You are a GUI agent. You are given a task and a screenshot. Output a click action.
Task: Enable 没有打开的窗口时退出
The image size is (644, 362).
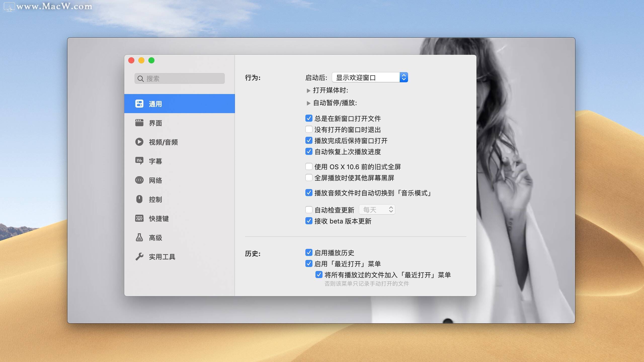point(309,129)
